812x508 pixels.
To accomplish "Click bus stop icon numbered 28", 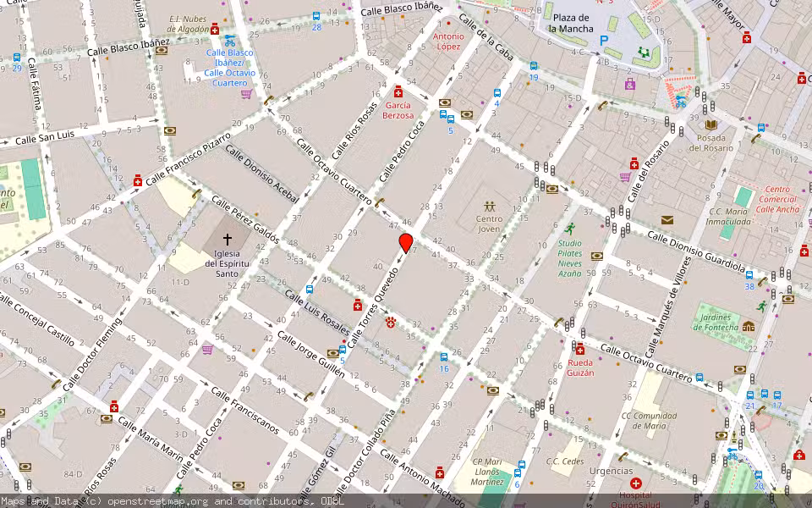I will tap(316, 16).
